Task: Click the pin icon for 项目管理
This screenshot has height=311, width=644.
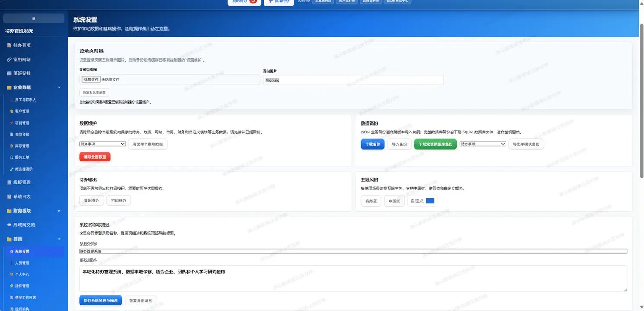Action: coord(11,123)
